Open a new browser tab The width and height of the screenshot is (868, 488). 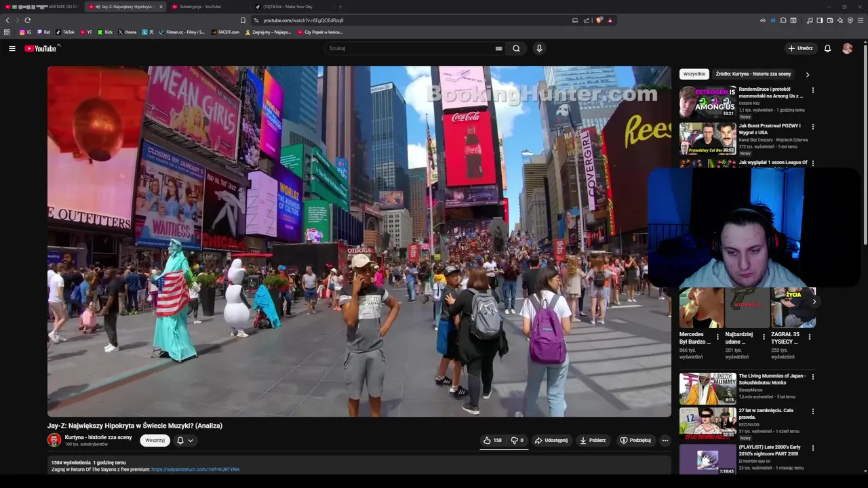pyautogui.click(x=340, y=7)
